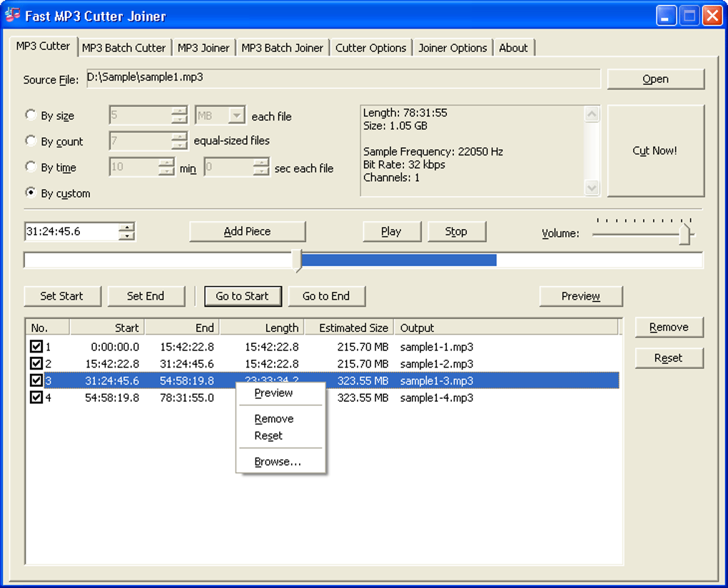
Task: Click the Volume slider handle
Action: click(x=685, y=234)
